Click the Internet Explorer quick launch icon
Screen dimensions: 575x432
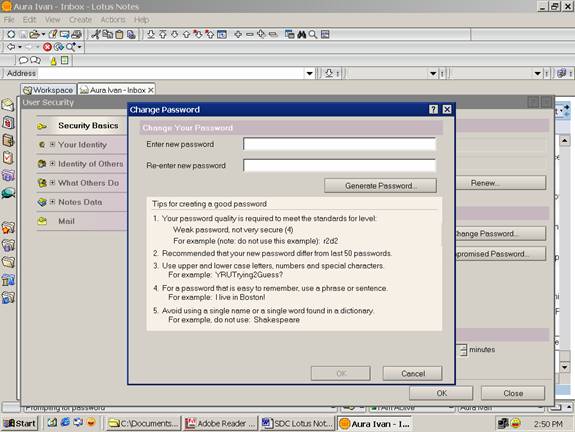coord(65,422)
